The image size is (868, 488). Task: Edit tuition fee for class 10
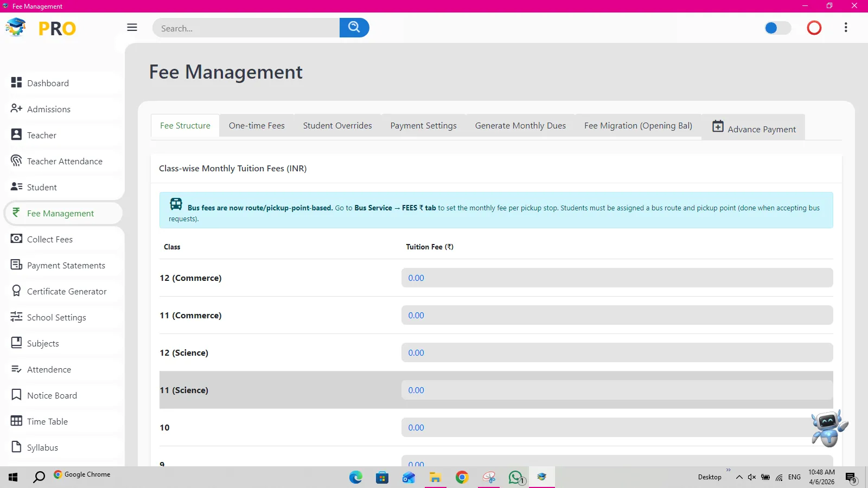pyautogui.click(x=617, y=427)
